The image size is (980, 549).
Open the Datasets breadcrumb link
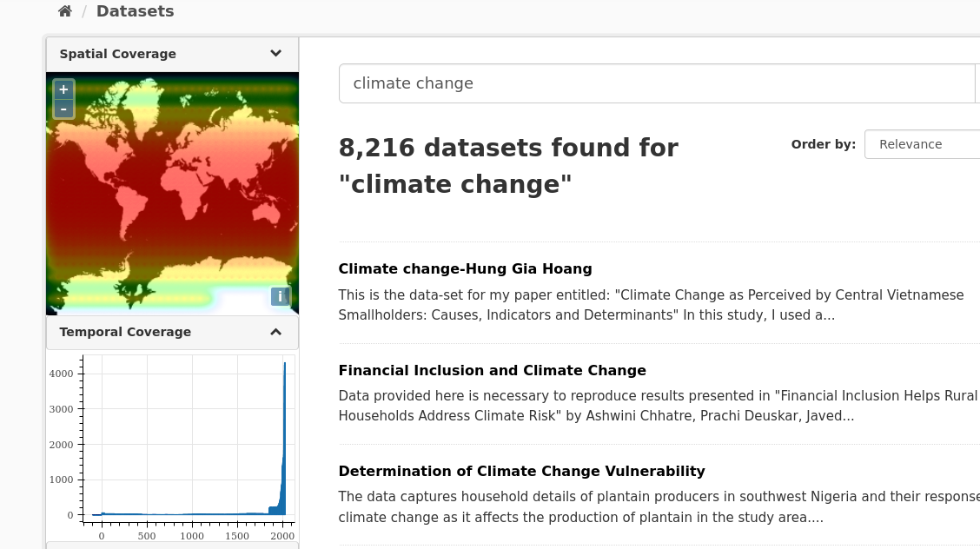pyautogui.click(x=135, y=11)
